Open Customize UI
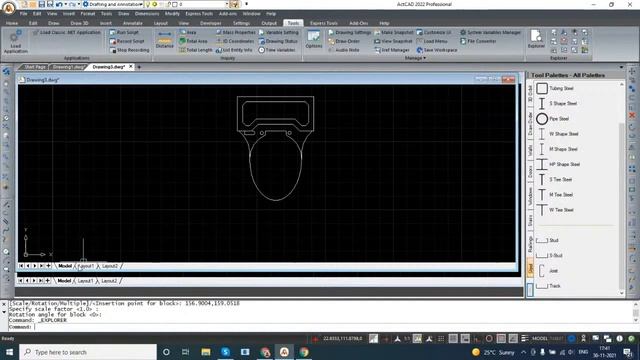 [x=434, y=32]
